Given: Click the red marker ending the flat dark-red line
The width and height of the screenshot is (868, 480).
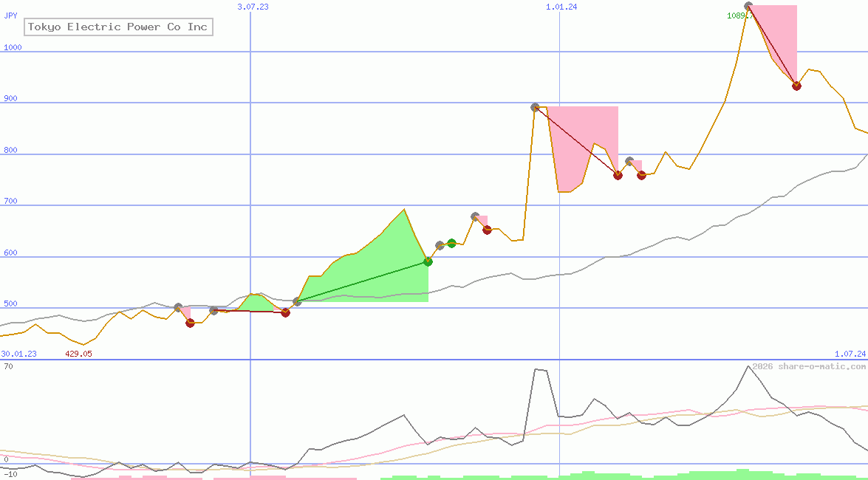Looking at the screenshot, I should (x=285, y=312).
